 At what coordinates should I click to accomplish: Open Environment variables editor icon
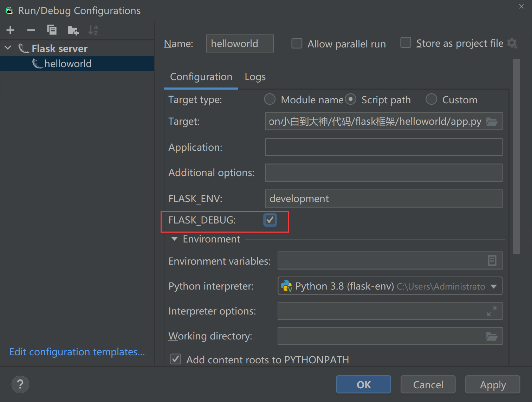pyautogui.click(x=492, y=261)
